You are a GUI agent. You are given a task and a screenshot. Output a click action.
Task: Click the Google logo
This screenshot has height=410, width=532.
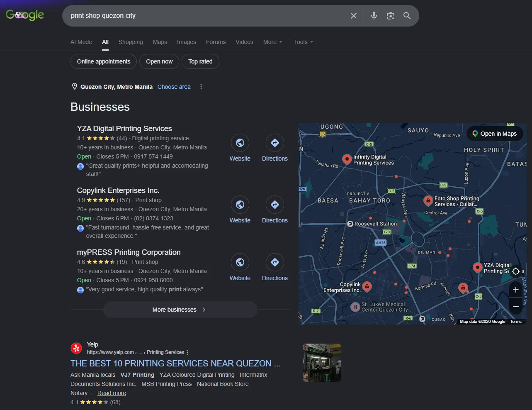[25, 15]
